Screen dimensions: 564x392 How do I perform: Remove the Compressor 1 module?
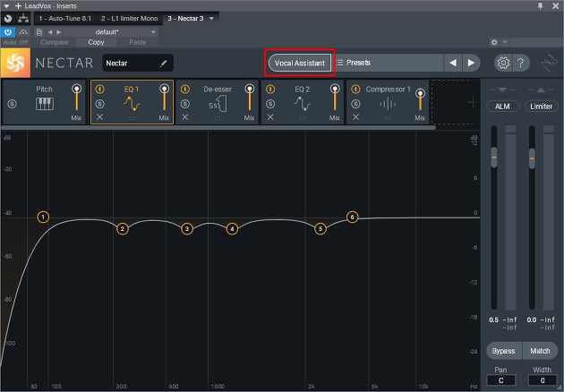tap(355, 117)
